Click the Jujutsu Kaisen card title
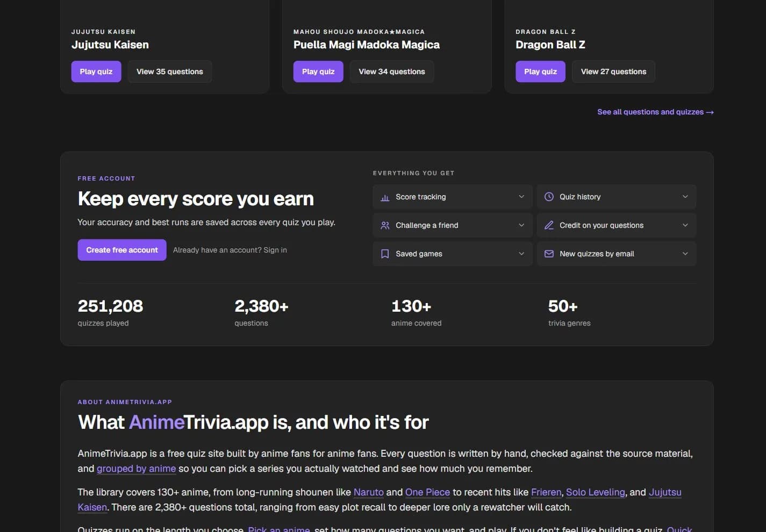The width and height of the screenshot is (766, 532). 110,45
